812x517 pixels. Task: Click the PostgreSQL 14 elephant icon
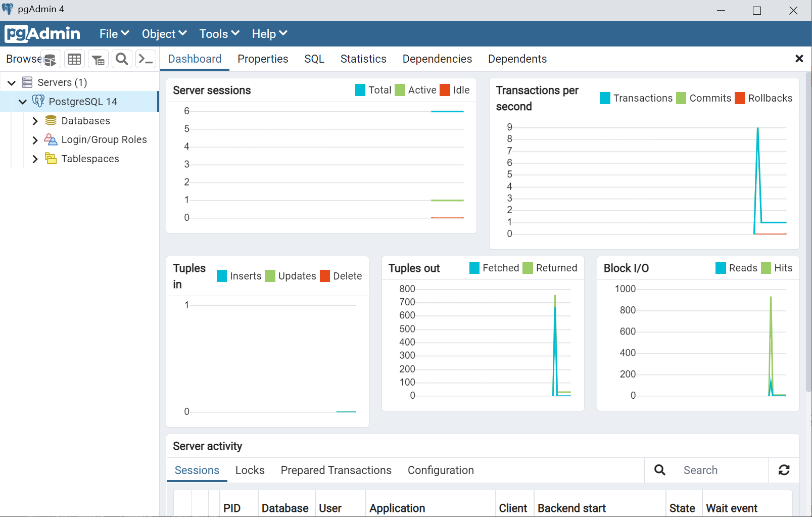[x=38, y=101]
